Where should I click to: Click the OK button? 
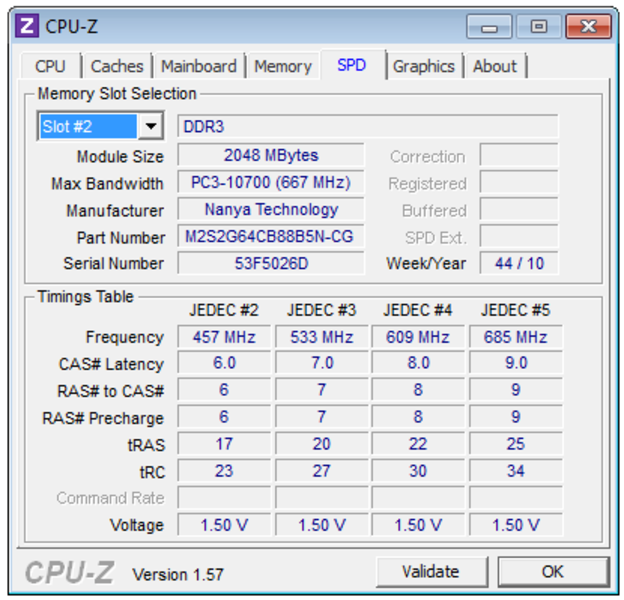coord(552,572)
